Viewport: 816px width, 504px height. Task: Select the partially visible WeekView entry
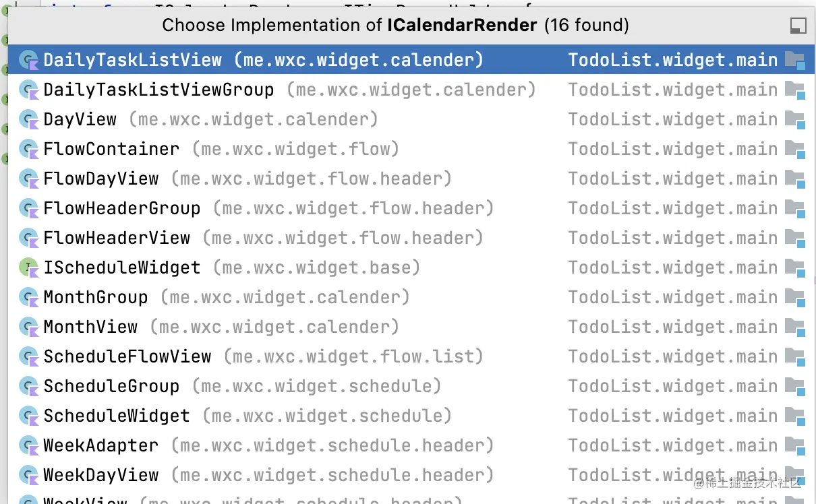pos(411,497)
